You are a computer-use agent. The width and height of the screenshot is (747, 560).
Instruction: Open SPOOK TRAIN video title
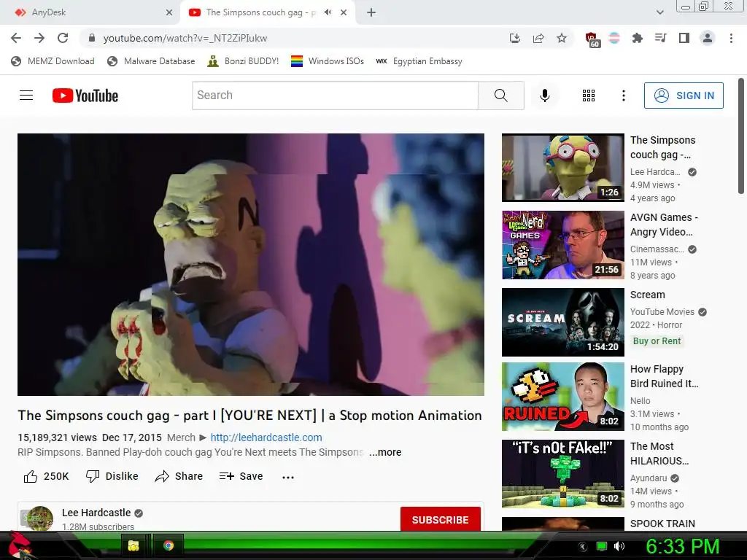662,524
